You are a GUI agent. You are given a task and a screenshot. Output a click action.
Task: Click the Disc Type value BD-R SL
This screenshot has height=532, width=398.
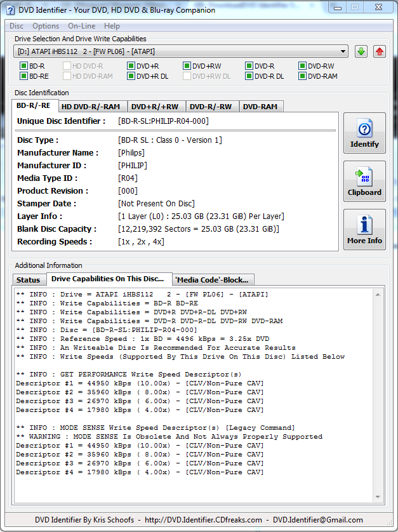(x=170, y=140)
